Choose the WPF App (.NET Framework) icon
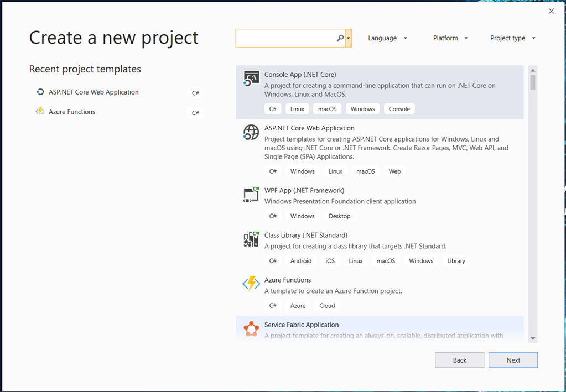 pyautogui.click(x=251, y=195)
